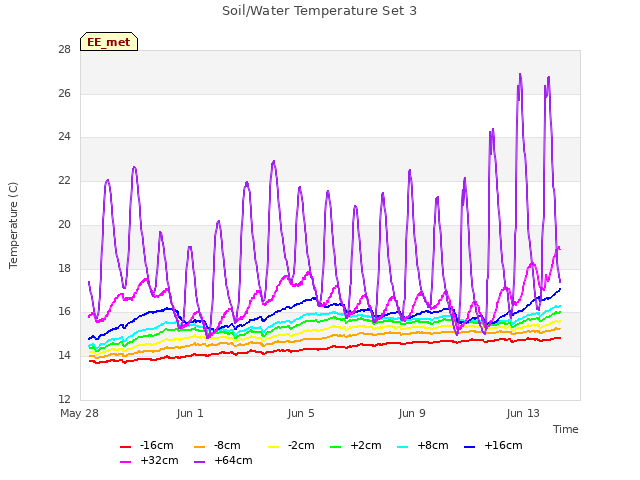Click the cyan +8cm legend color marker
The image size is (640, 480).
[x=402, y=447]
